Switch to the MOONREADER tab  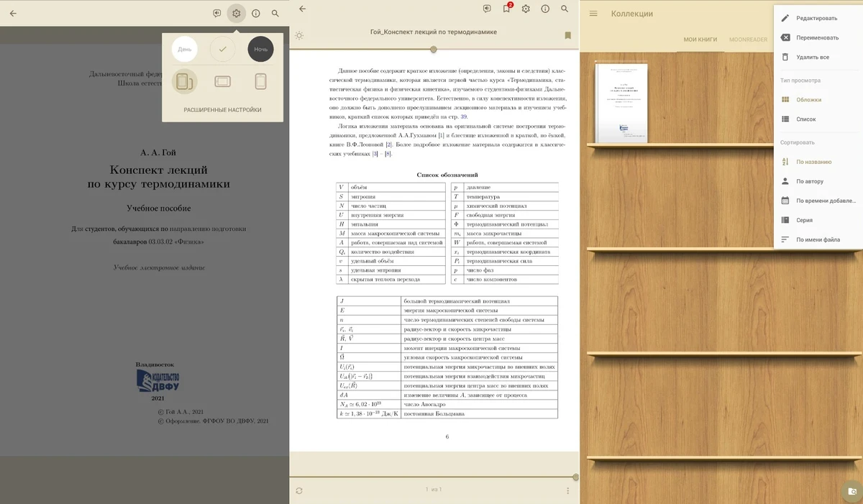748,40
